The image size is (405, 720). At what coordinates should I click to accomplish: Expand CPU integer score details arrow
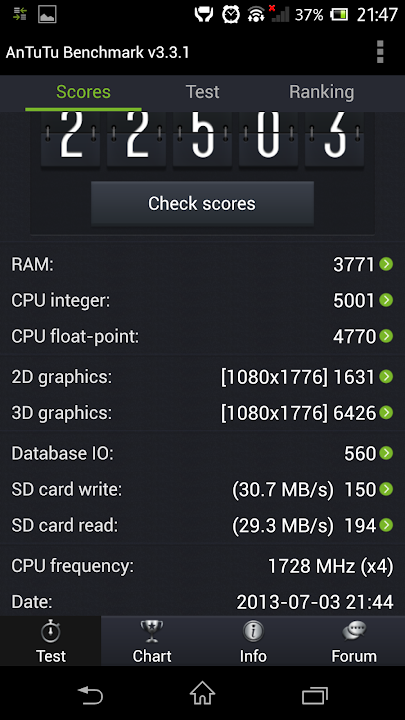[386, 300]
